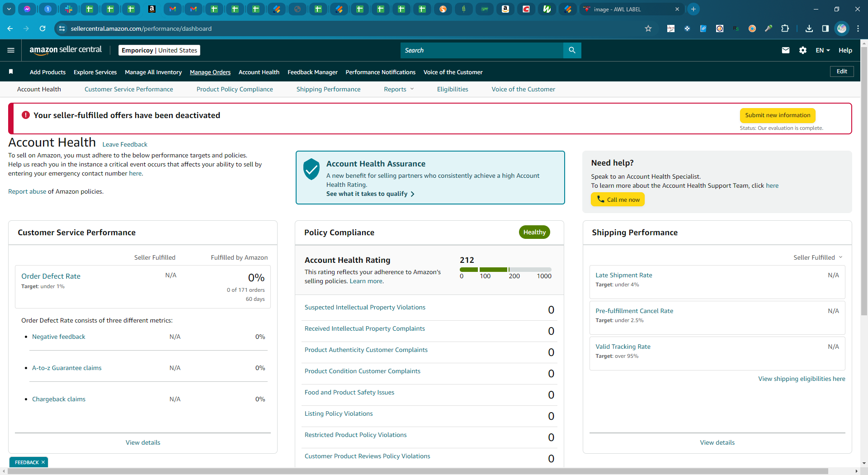Open Valid Tracking Rate link
The image size is (868, 475).
coord(623,347)
